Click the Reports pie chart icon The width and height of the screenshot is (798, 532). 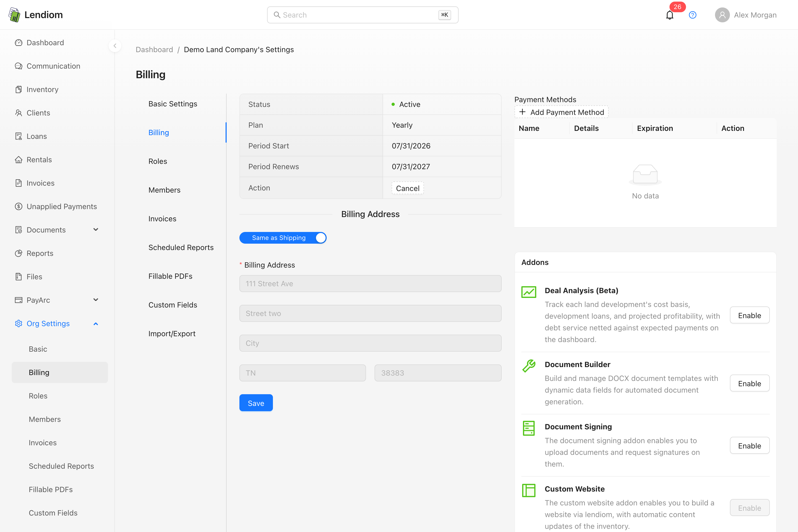pyautogui.click(x=19, y=253)
